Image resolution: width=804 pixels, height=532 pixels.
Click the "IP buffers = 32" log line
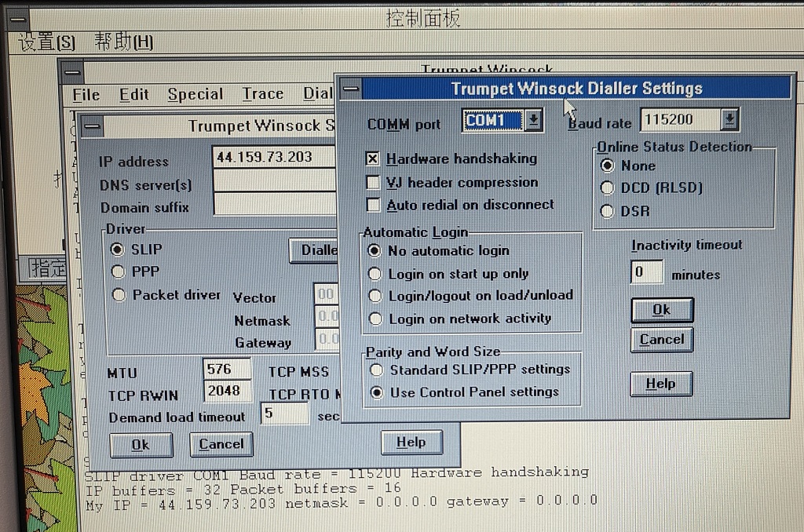point(243,489)
